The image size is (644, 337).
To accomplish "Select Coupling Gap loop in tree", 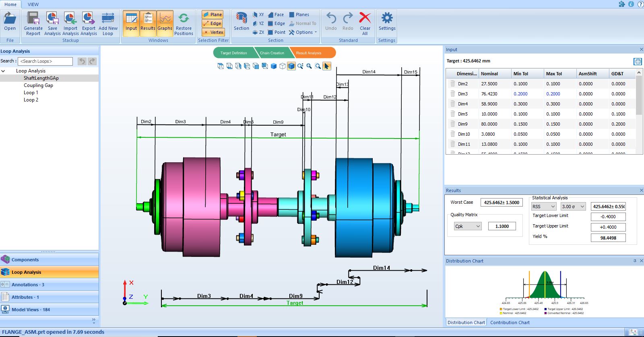I will tap(38, 85).
